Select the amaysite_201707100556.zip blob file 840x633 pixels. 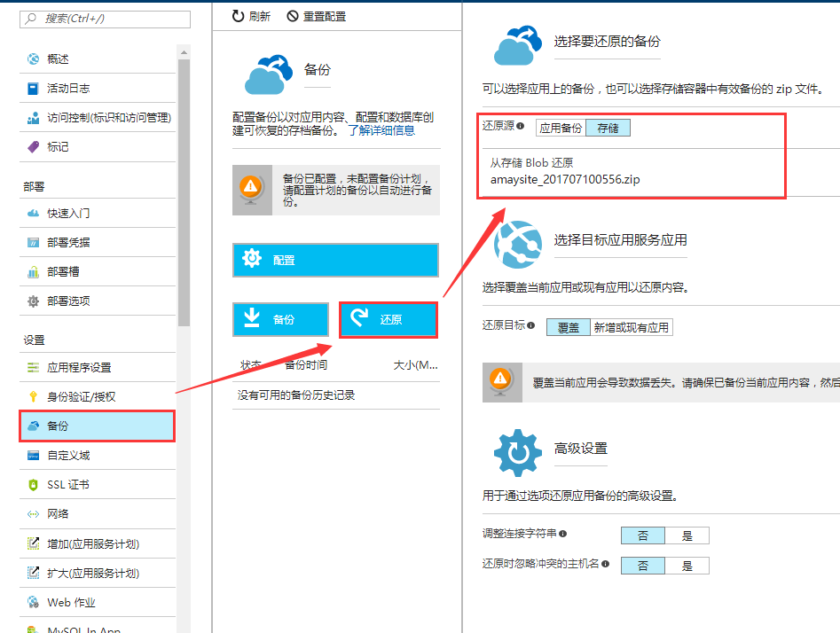click(x=565, y=179)
